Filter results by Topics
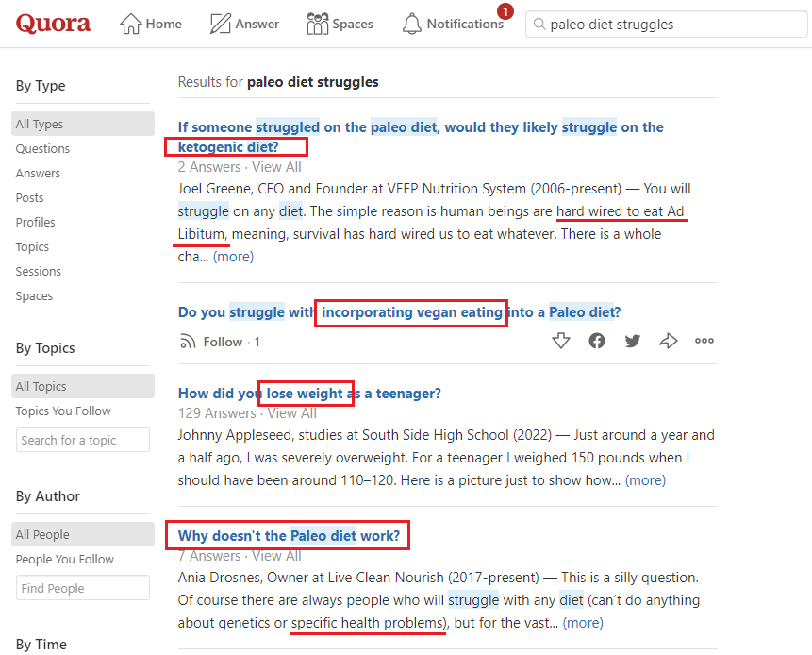 [32, 246]
